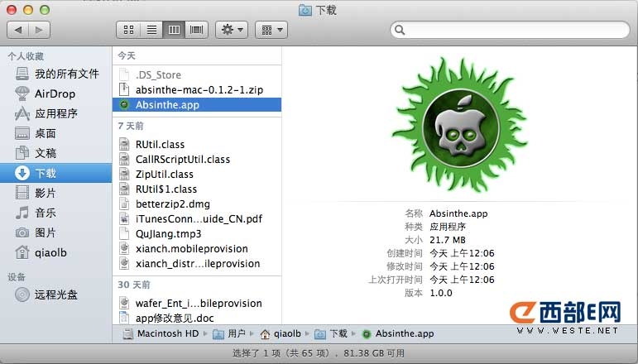The width and height of the screenshot is (638, 364).
Task: Open 桌面 in the sidebar
Action: (55, 133)
